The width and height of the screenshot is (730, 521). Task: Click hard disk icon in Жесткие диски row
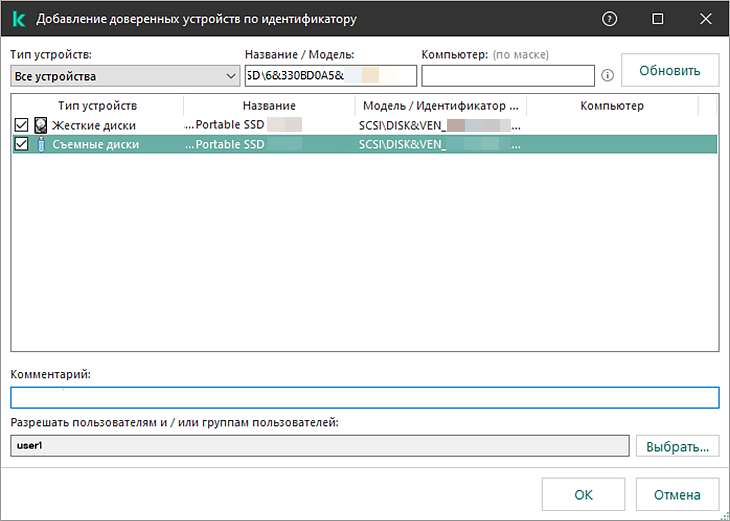click(x=41, y=125)
